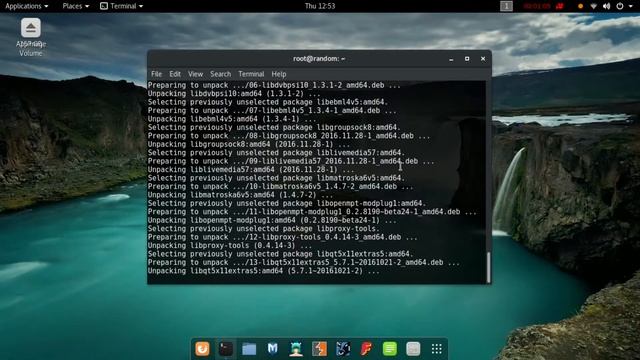Click line 'Preparing to unpack .../06-libdvbpsi10'
The height and width of the screenshot is (360, 640).
[274, 85]
